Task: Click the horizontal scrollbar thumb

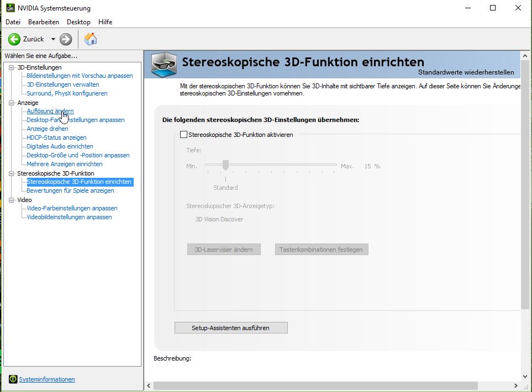Action: coord(315,385)
